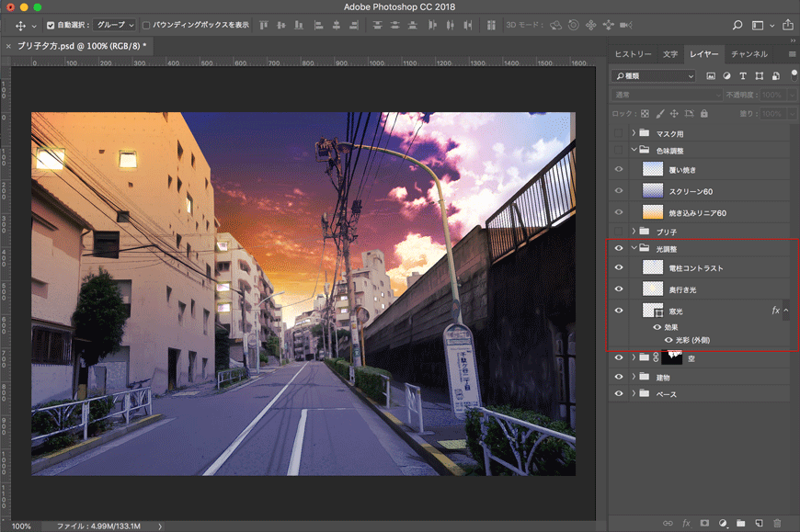Viewport: 800px width, 532px height.
Task: Toggle the layer filter on/off switch
Action: (794, 75)
